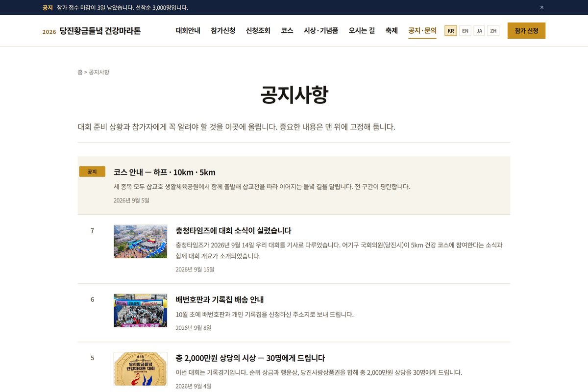Image resolution: width=588 pixels, height=392 pixels.
Task: Click the date 2026년 9월 15일
Action: [195, 269]
